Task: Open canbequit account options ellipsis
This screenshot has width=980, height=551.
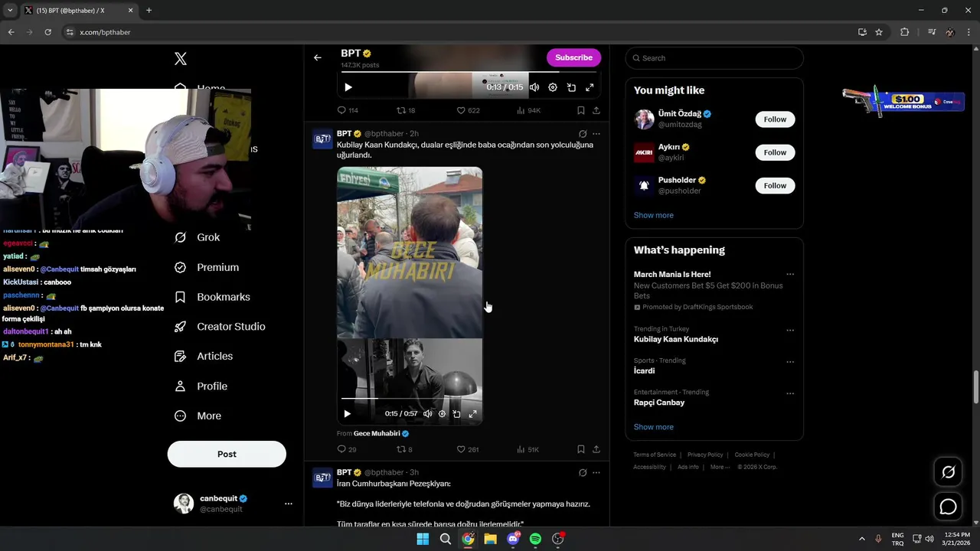Action: pyautogui.click(x=289, y=504)
